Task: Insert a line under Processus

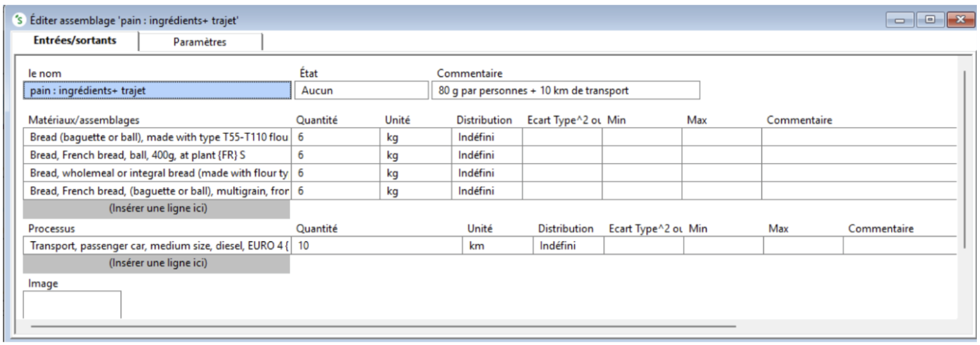Action: click(157, 263)
